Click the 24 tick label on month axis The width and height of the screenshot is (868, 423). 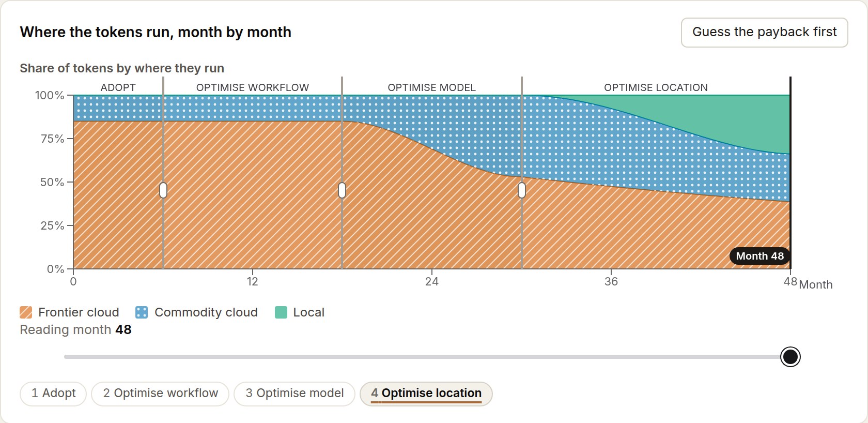click(432, 282)
